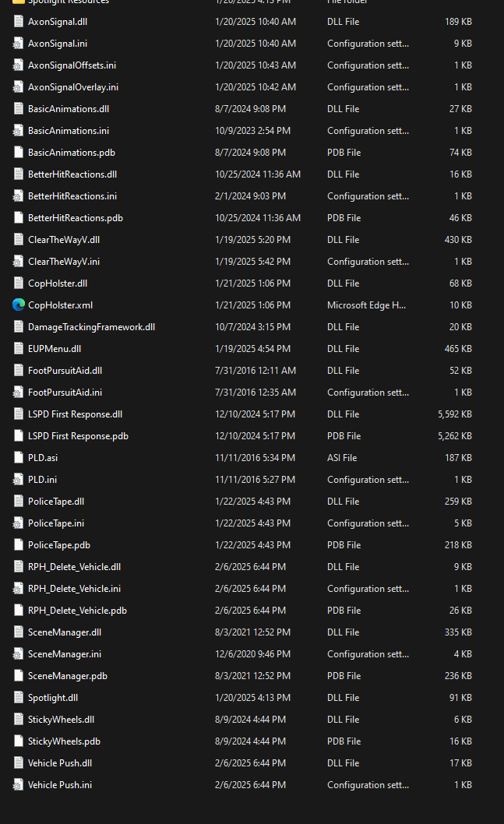Click the date 11/11/2016 5:34 PM
The image size is (504, 824).
coord(255,458)
